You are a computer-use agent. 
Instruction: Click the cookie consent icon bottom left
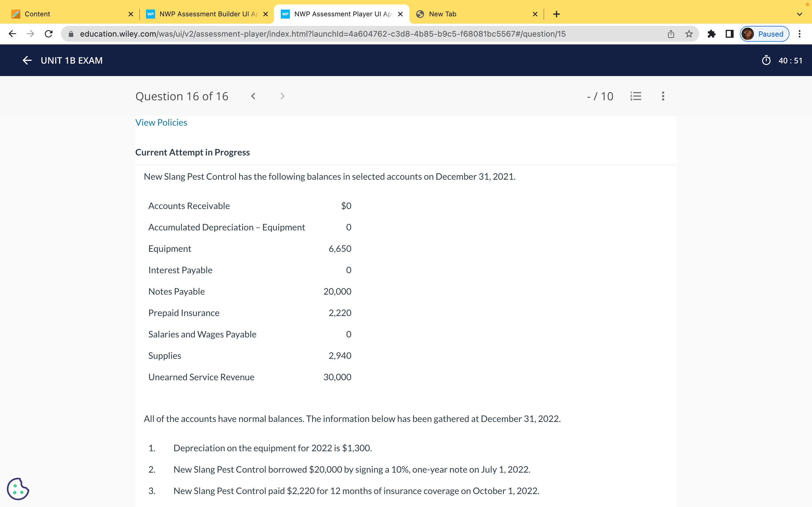point(18,489)
